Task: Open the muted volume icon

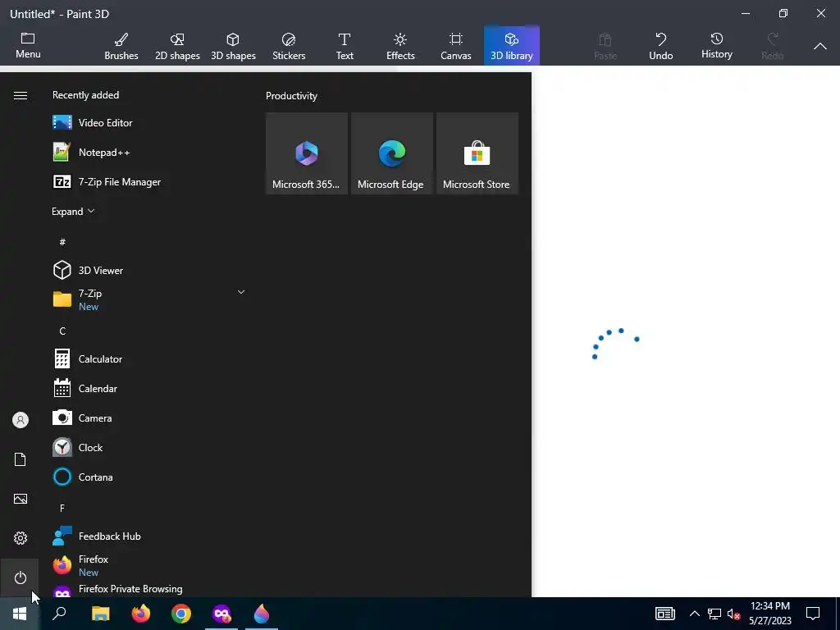Action: click(x=733, y=614)
